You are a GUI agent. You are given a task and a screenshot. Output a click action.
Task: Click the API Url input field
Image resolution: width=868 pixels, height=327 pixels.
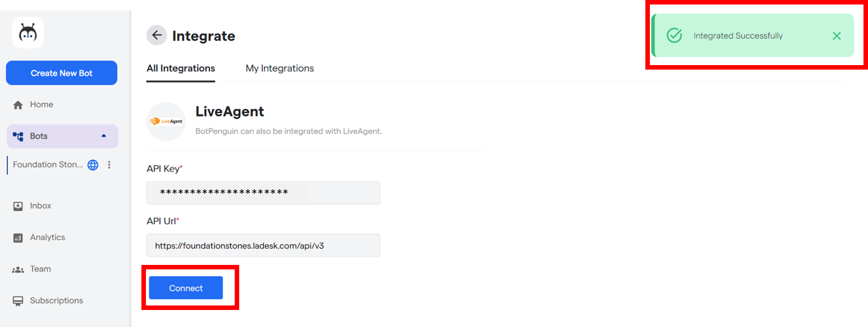coord(263,245)
